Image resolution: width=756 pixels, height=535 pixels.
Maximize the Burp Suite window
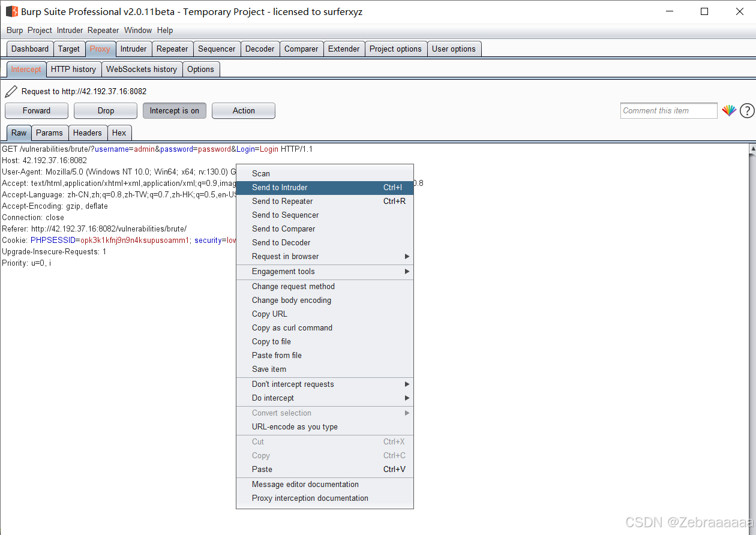click(704, 11)
